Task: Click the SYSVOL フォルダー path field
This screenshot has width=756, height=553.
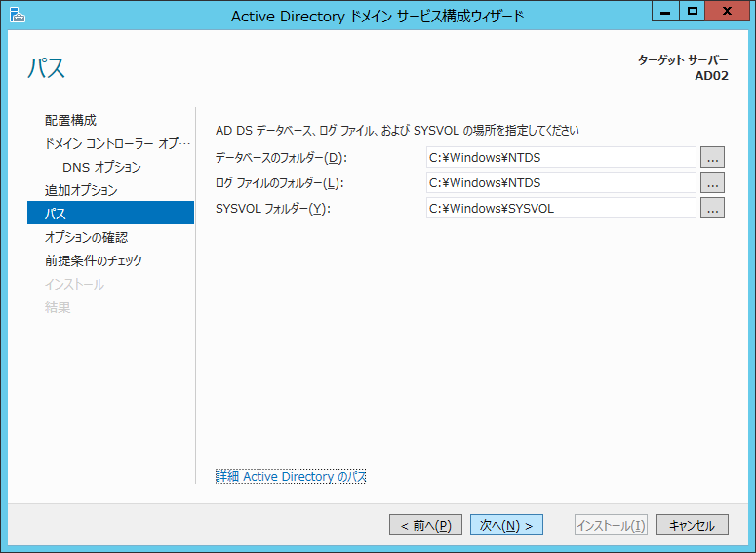Action: click(x=561, y=208)
